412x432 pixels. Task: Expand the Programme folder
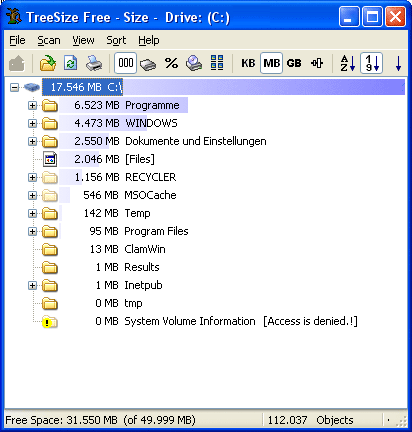pos(32,106)
